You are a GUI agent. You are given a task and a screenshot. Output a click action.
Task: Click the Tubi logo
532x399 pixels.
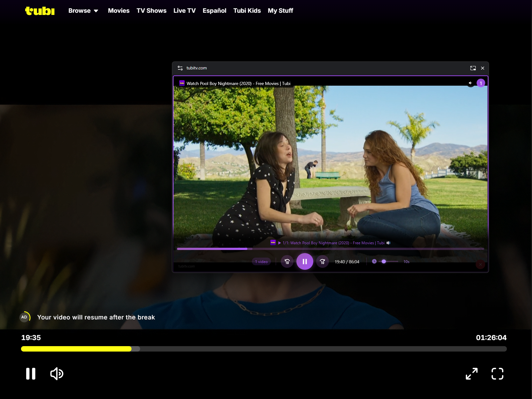[40, 11]
